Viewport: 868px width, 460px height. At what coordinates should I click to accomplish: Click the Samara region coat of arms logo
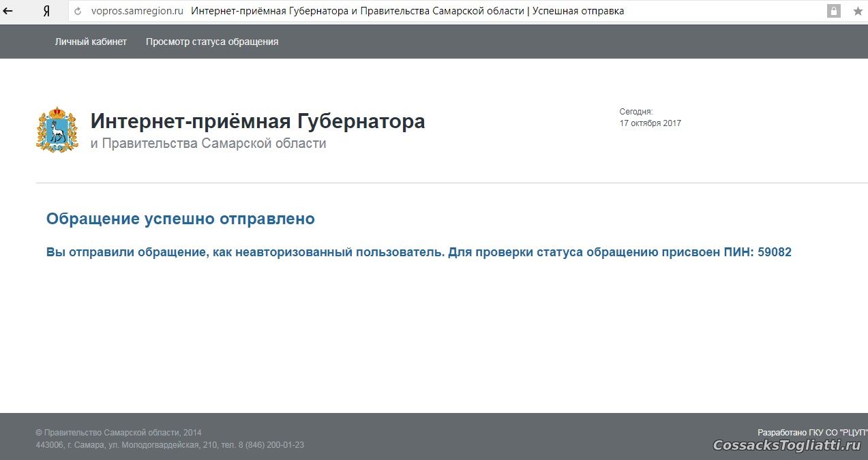(58, 129)
